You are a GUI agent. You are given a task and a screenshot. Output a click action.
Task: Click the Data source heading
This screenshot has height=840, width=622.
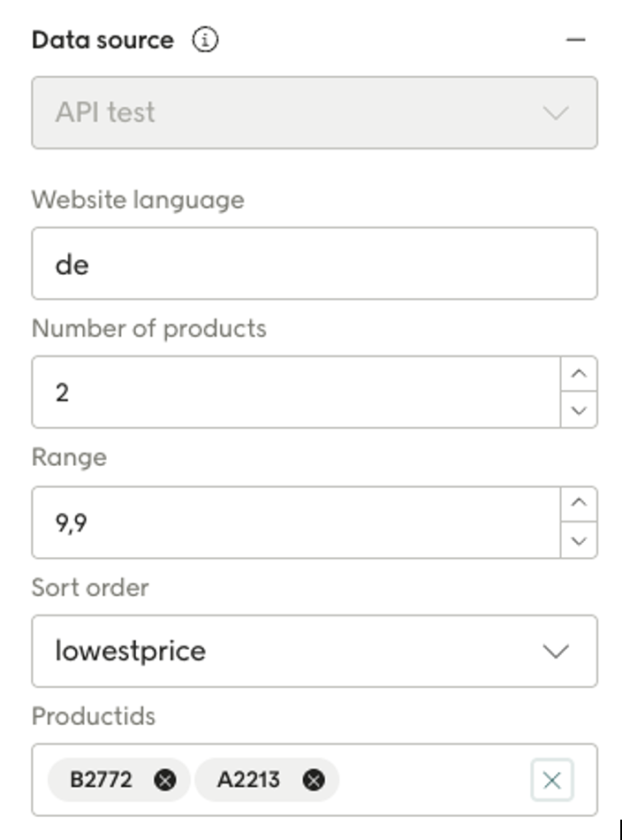[x=102, y=41]
